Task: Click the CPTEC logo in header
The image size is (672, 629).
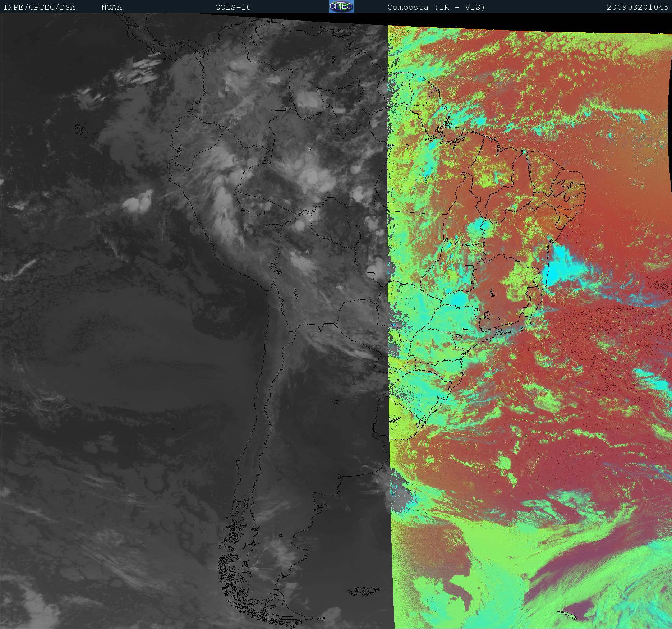Action: 341,6
